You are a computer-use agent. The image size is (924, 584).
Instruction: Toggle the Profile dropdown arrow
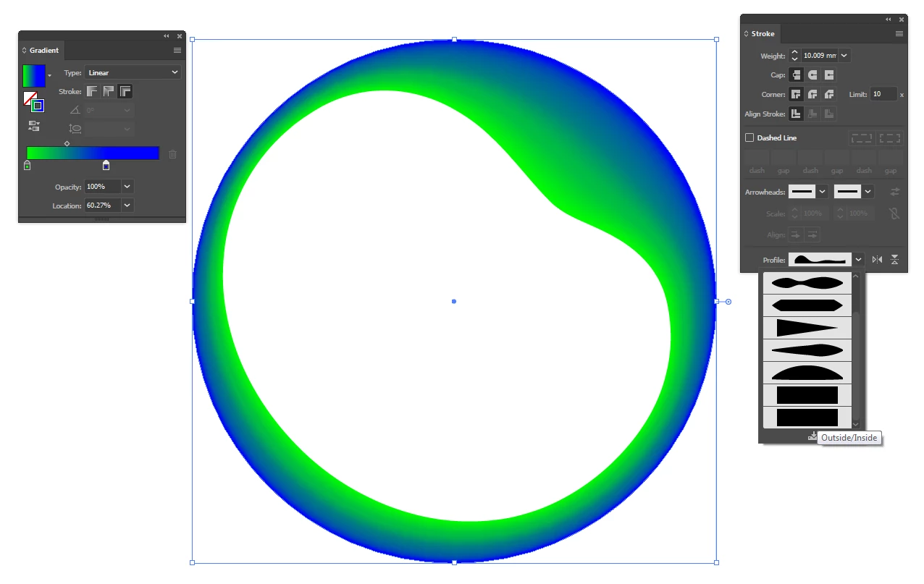tap(859, 259)
